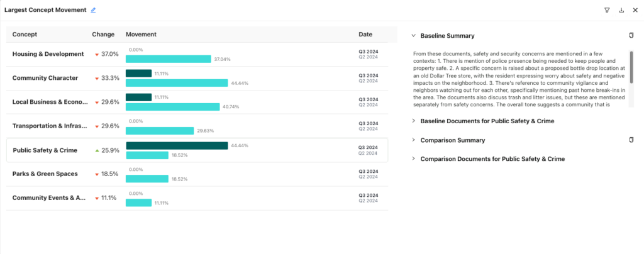Click the Transportation & Infrastructure concept name
This screenshot has width=644, height=254.
(48, 126)
